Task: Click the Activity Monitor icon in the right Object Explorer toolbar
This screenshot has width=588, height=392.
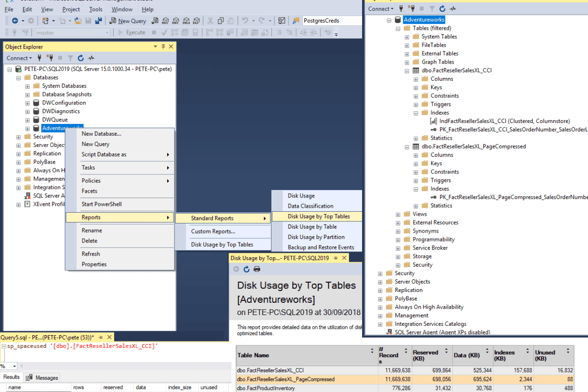Action: pos(453,8)
